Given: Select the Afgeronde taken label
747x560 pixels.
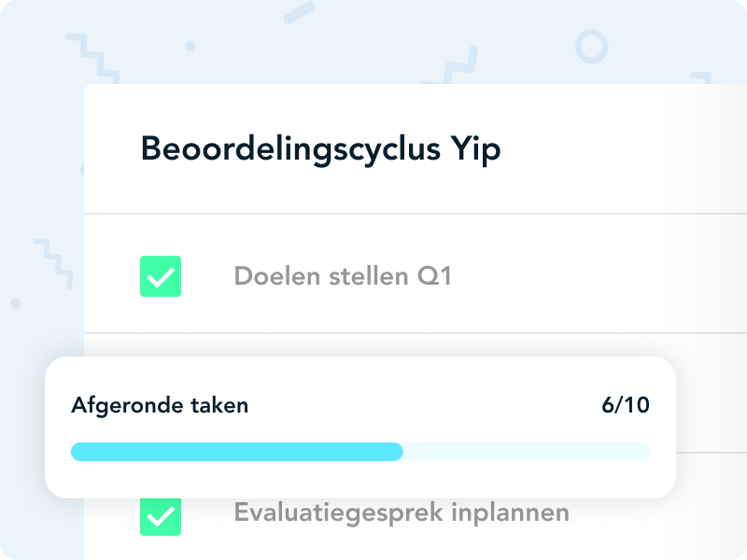Looking at the screenshot, I should 160,406.
